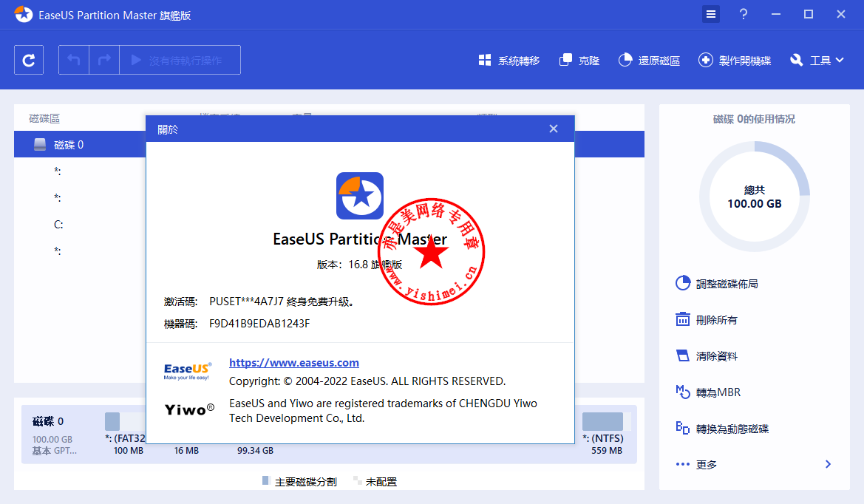Image resolution: width=864 pixels, height=504 pixels.
Task: Open the hamburger menu in title bar
Action: click(x=711, y=14)
